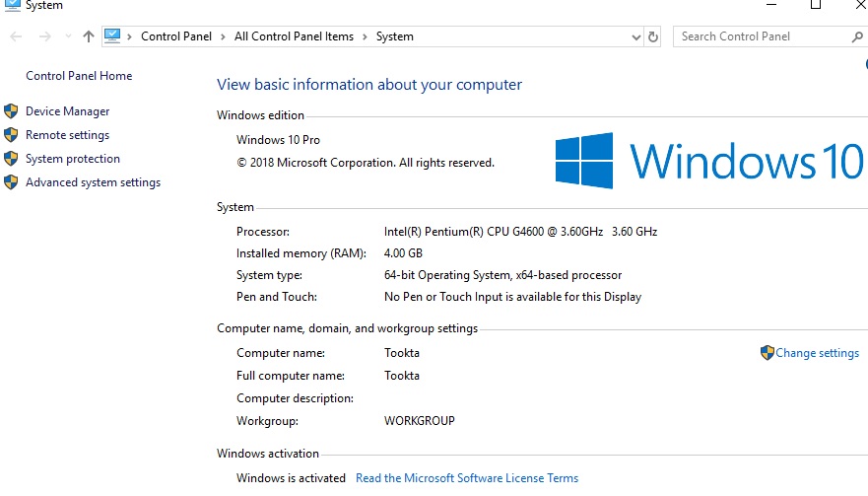This screenshot has height=496, width=868.
Task: Select All Control Panel Items breadcrumb
Action: tap(294, 36)
